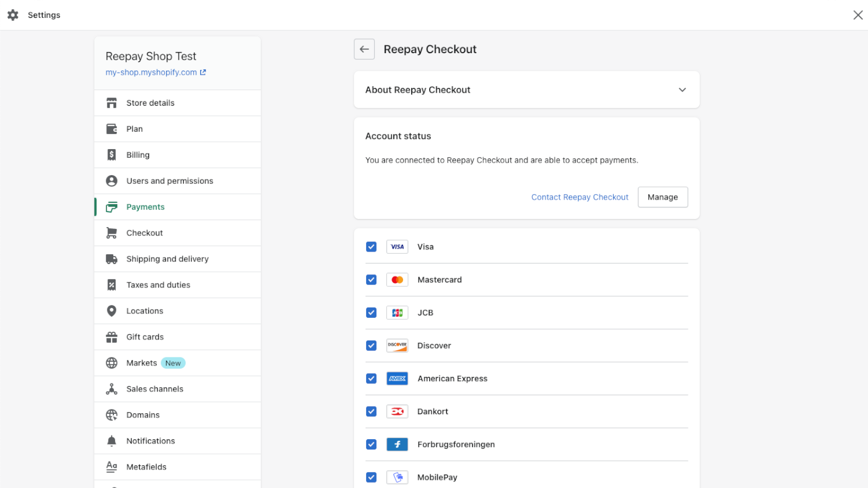
Task: Click the Discover card logo
Action: (397, 346)
